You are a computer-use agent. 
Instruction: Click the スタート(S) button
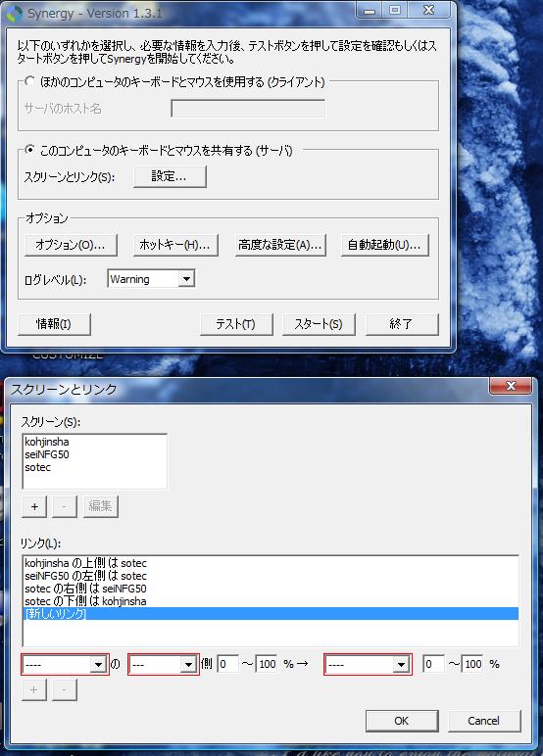pyautogui.click(x=319, y=324)
